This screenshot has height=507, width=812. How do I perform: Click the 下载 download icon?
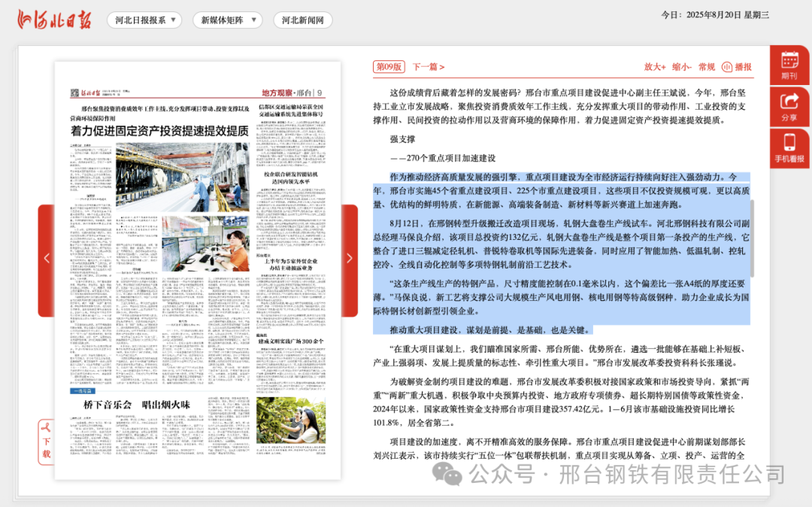(x=46, y=442)
